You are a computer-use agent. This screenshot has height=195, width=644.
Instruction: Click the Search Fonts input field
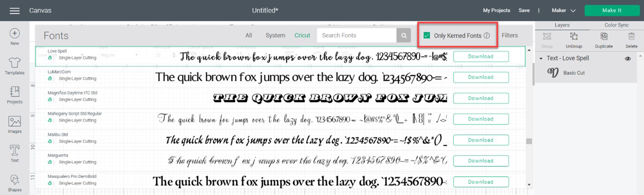click(x=357, y=35)
